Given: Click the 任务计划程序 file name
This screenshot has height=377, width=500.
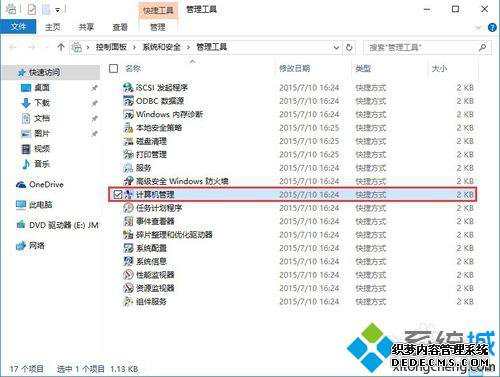Looking at the screenshot, I should point(159,208).
